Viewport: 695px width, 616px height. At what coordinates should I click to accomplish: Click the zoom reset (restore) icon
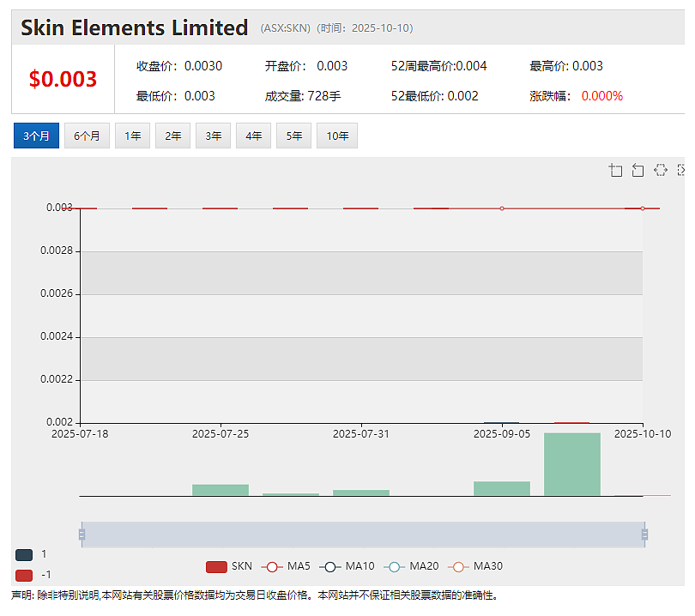tap(638, 170)
